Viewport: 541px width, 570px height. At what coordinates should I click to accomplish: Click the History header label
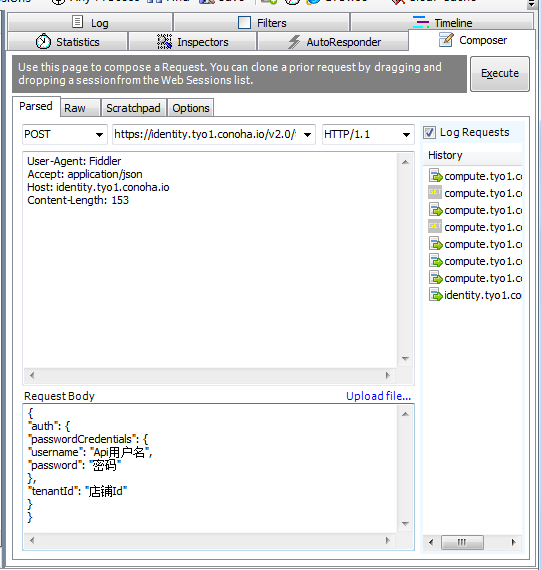click(x=445, y=155)
